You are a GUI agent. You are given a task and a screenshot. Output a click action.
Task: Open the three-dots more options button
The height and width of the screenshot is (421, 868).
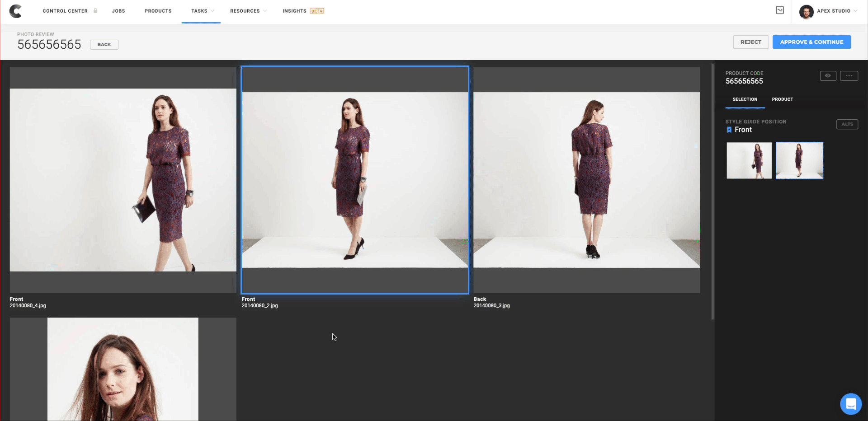pos(849,76)
